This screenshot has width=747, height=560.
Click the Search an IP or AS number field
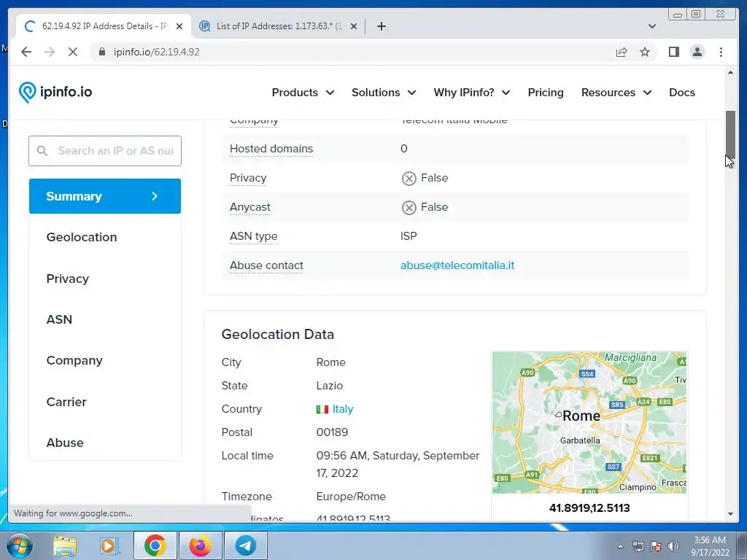click(x=105, y=151)
